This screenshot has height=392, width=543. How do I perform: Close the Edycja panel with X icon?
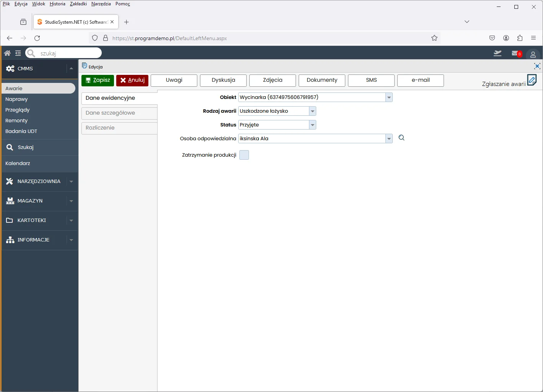click(537, 66)
